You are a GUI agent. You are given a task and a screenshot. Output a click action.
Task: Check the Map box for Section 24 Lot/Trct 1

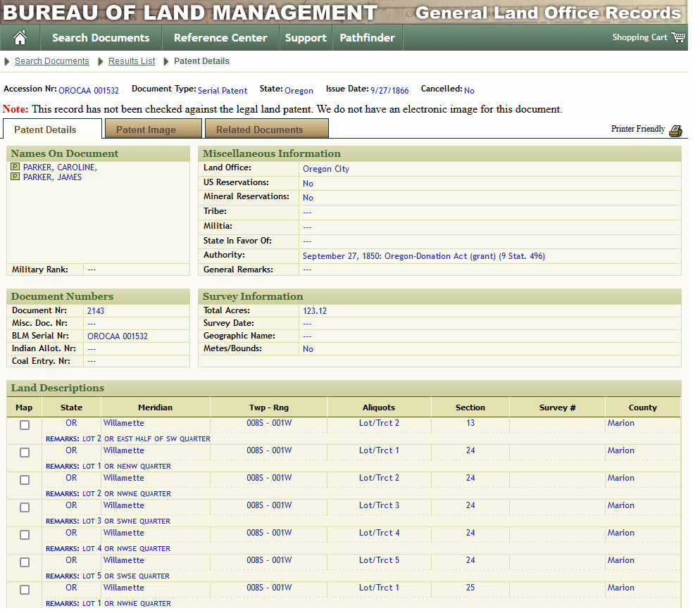(x=25, y=453)
